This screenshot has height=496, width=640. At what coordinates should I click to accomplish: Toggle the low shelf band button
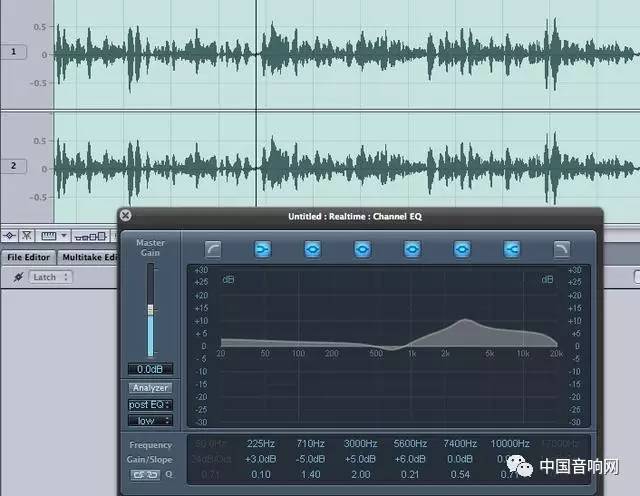263,249
